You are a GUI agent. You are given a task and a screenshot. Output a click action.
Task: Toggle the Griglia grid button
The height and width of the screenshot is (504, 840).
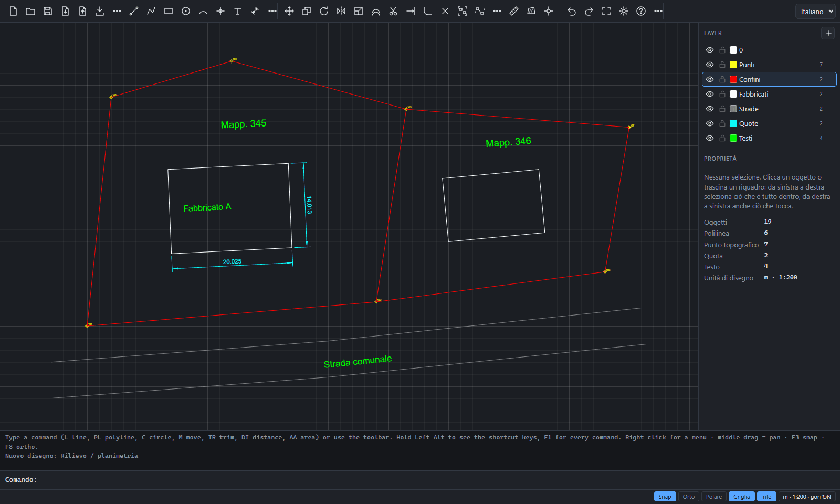tap(742, 497)
